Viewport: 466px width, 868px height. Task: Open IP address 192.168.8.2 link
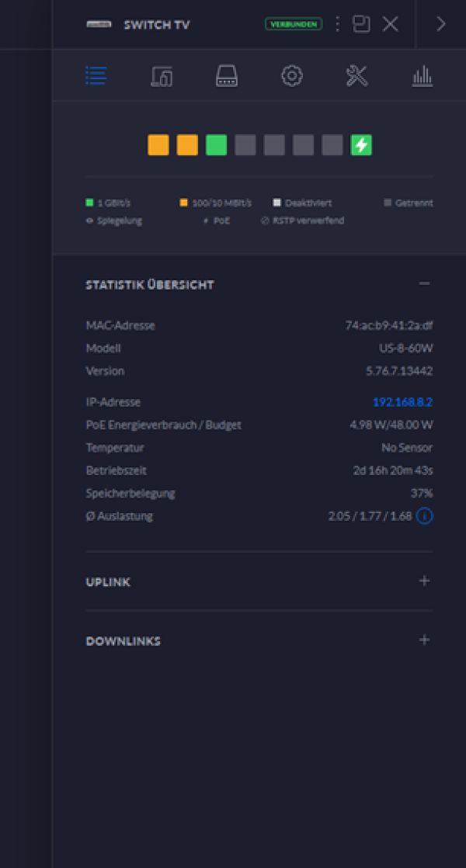point(402,402)
